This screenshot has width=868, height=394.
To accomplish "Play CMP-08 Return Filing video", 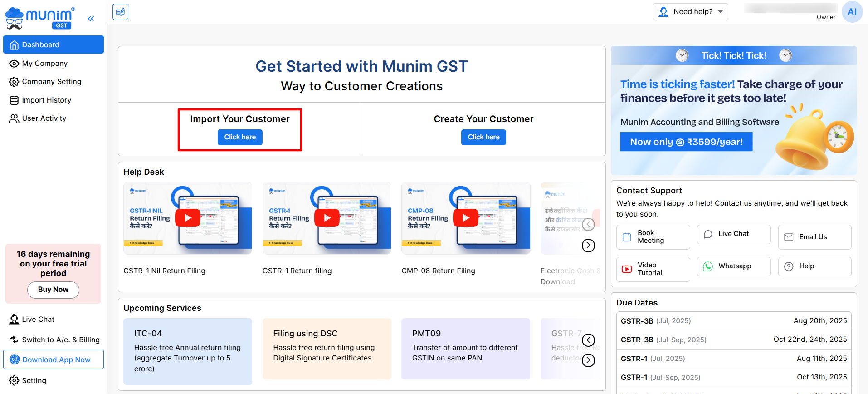I will [466, 218].
